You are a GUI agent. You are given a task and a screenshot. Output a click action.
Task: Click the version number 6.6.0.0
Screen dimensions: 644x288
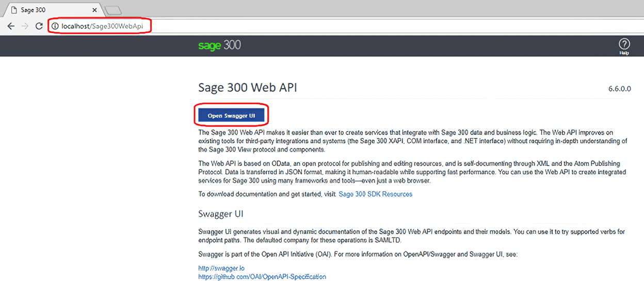tap(620, 89)
